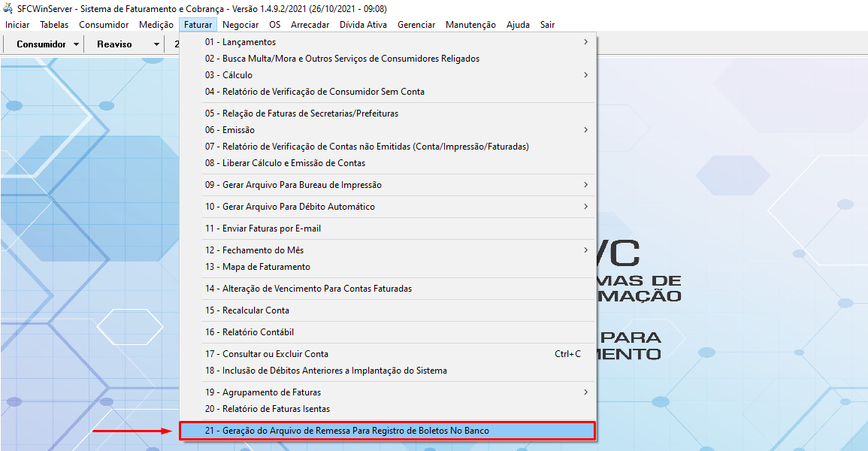Open the Gerenciar menu
The image size is (868, 451).
416,25
